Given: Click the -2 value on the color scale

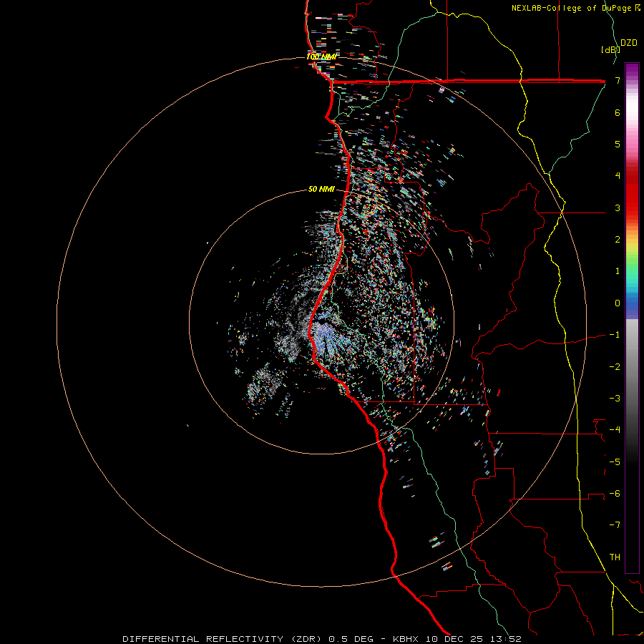Looking at the screenshot, I should click(x=615, y=366).
